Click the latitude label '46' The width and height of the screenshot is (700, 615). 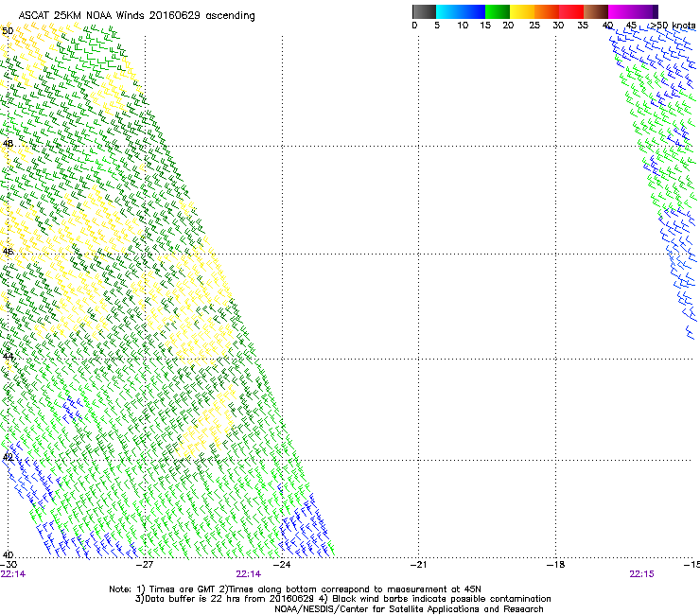click(x=8, y=252)
